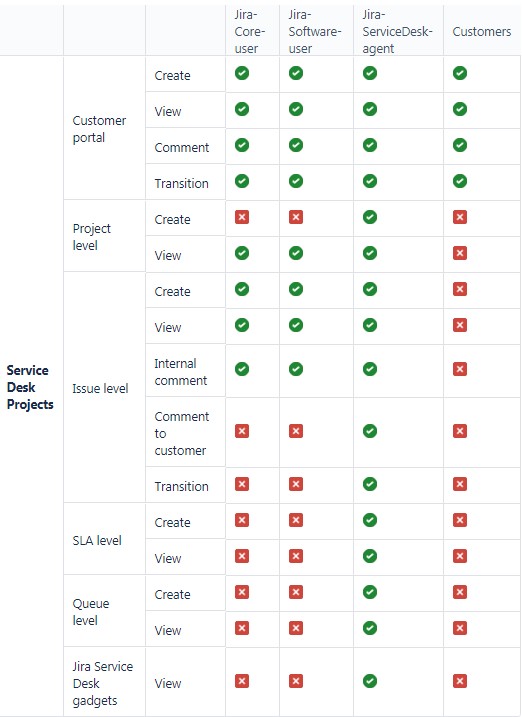Click red cross for Queue level Create, Jira-Core-user

(242, 592)
